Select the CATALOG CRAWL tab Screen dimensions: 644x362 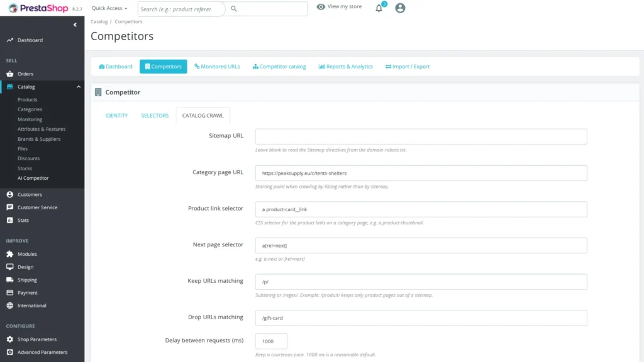(203, 116)
